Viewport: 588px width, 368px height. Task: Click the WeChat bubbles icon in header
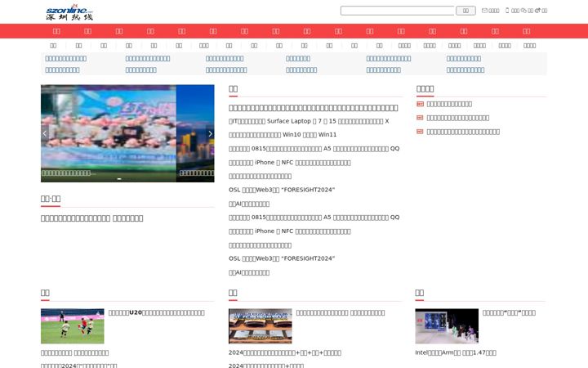pyautogui.click(x=523, y=11)
